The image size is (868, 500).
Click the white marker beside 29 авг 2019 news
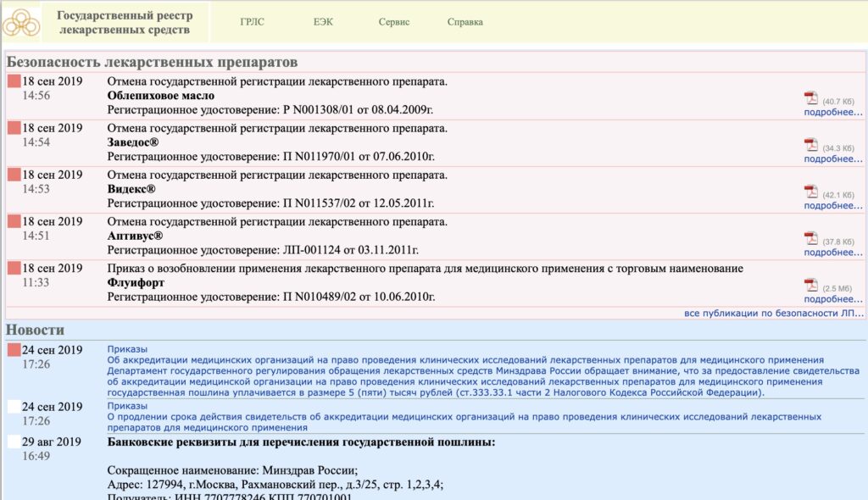click(14, 442)
